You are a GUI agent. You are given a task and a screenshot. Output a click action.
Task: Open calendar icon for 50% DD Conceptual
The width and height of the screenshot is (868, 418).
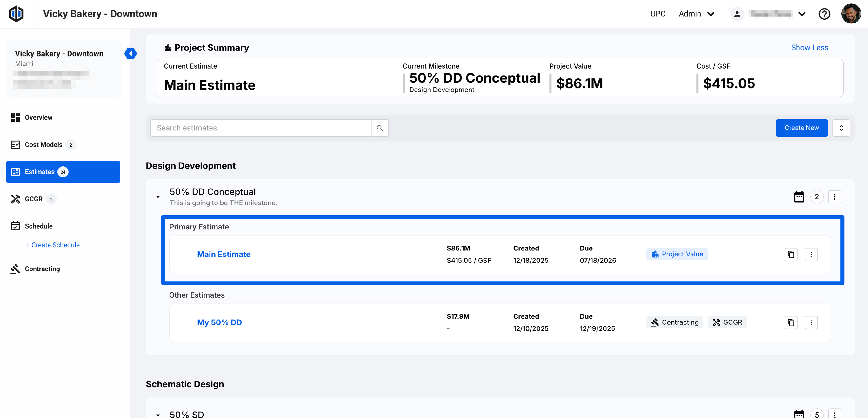pos(799,197)
